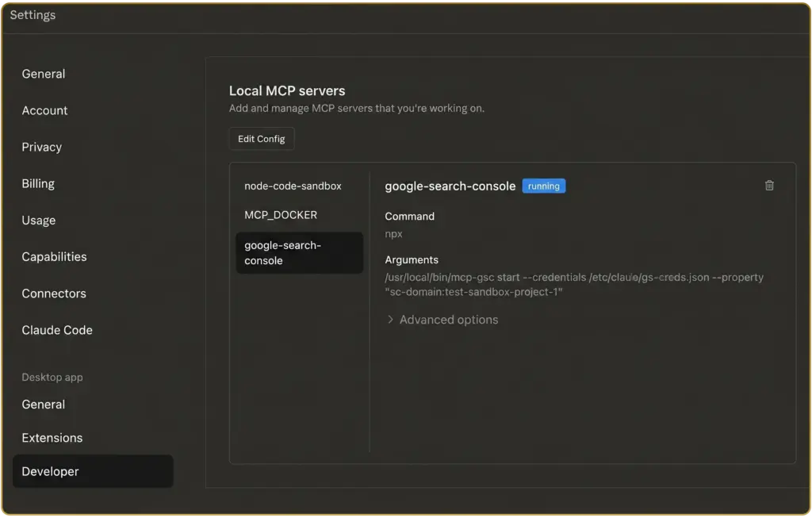
Task: Click the Command label
Action: coord(410,217)
